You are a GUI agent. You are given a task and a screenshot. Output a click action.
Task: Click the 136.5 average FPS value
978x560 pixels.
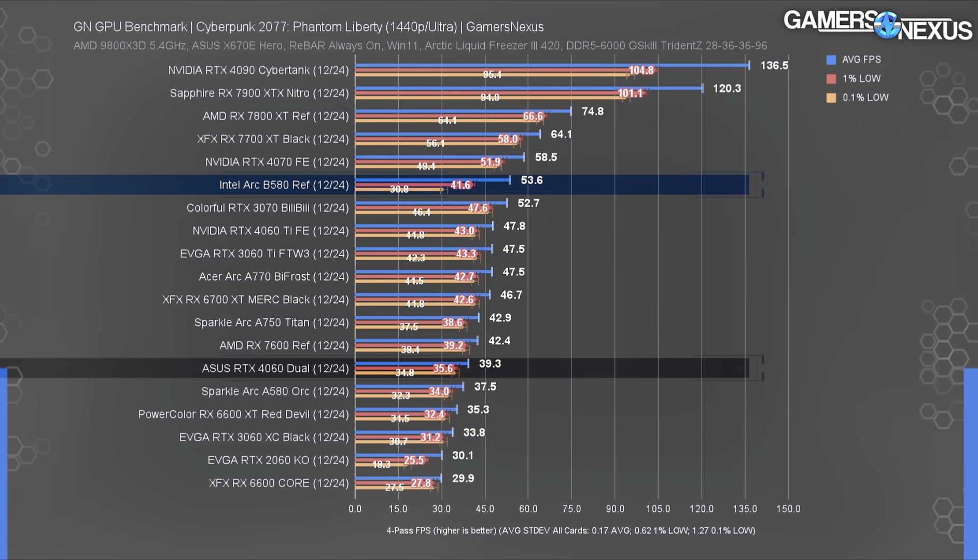774,65
